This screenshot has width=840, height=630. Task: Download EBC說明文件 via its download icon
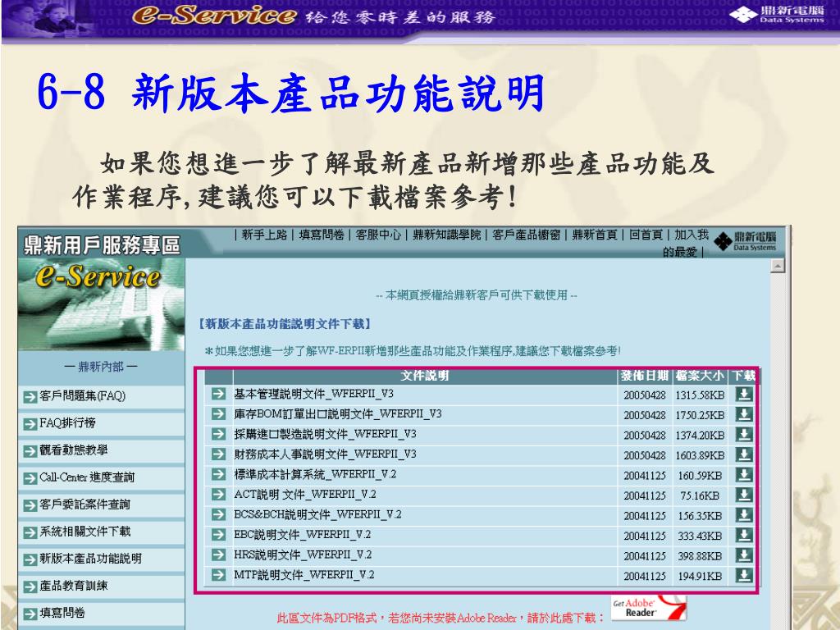744,535
